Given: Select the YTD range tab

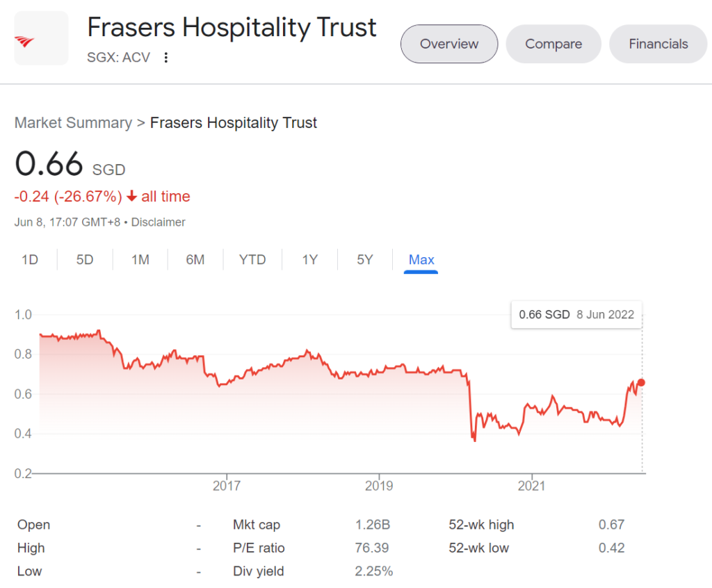Looking at the screenshot, I should click(252, 260).
